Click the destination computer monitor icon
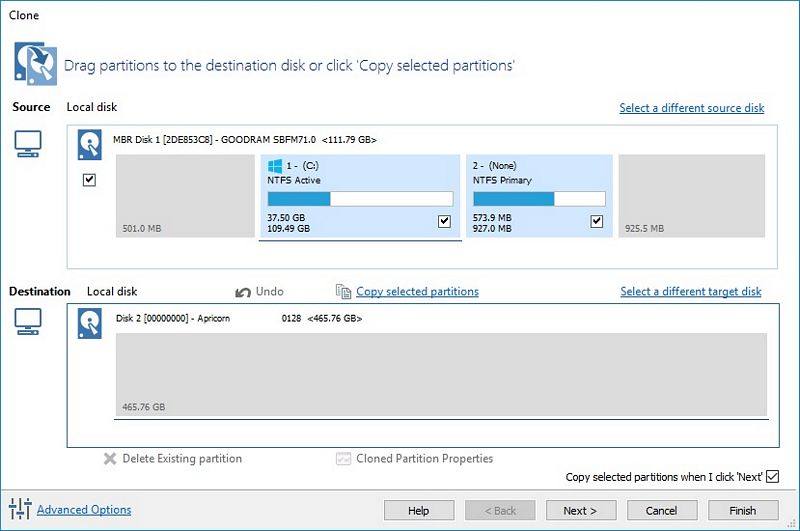800x531 pixels. click(x=28, y=322)
